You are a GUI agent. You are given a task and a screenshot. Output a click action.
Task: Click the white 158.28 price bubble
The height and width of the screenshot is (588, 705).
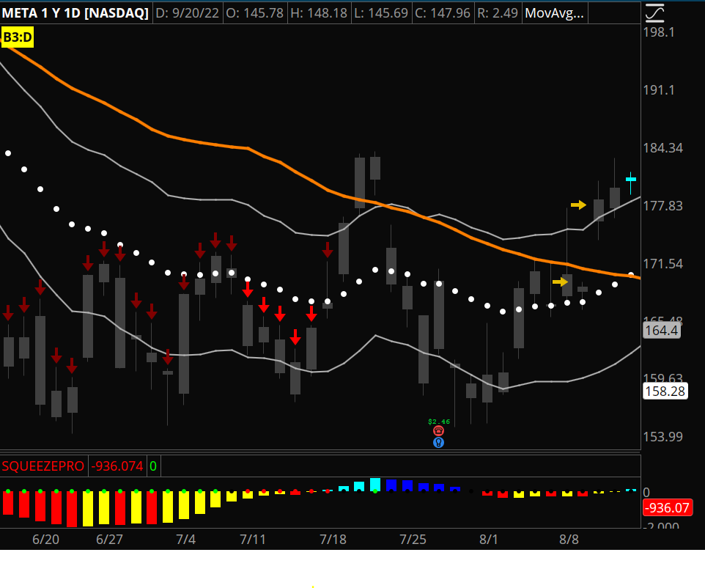tap(665, 391)
